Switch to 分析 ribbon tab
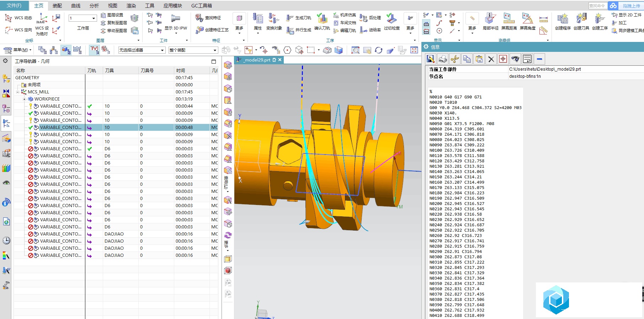Image resolution: width=644 pixels, height=319 pixels. pyautogui.click(x=94, y=6)
